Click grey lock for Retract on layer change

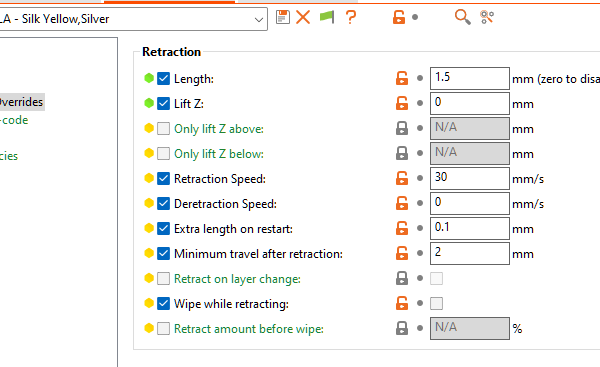(x=402, y=278)
